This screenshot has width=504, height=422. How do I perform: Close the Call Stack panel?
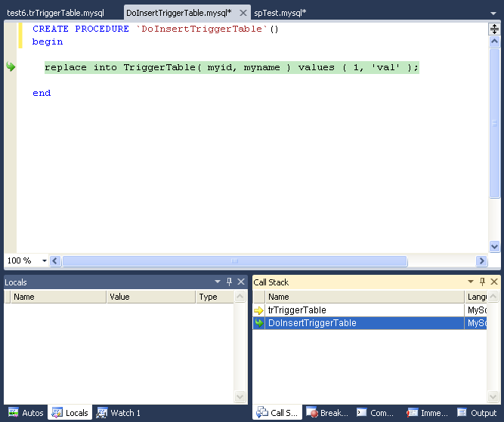tap(494, 282)
